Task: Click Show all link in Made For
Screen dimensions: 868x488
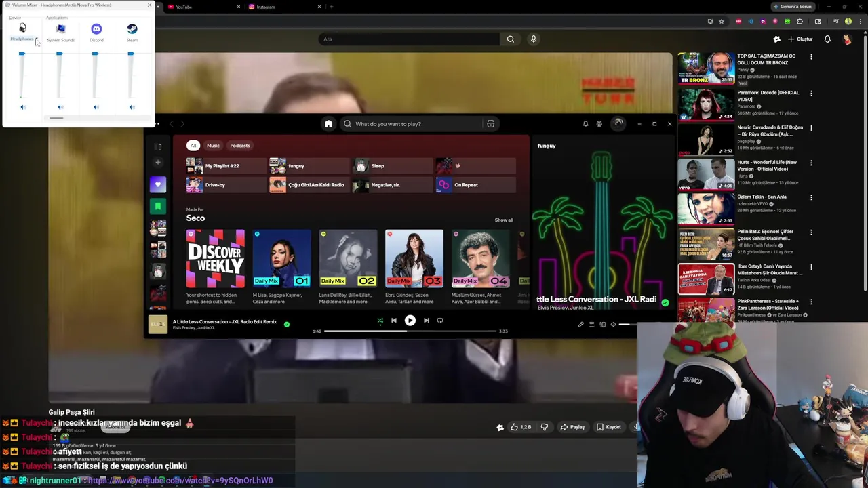Action: pos(504,220)
